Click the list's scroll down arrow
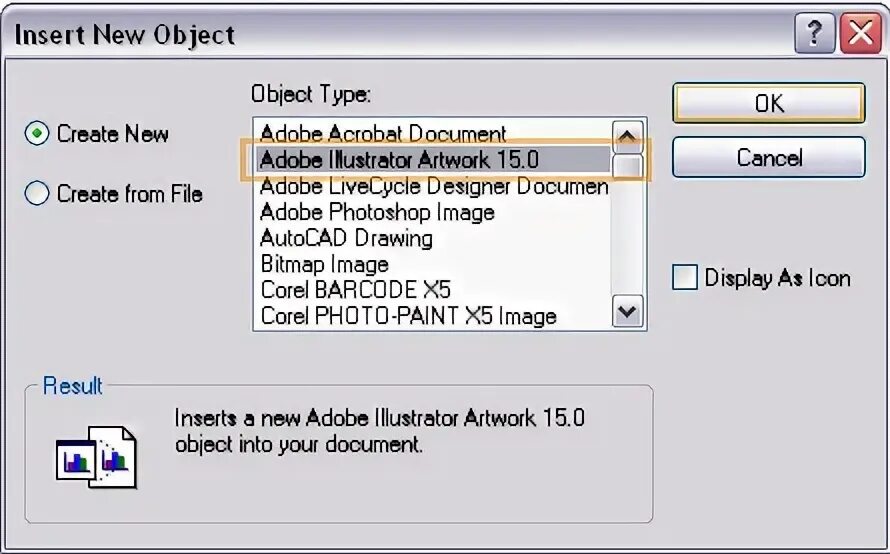 [627, 311]
